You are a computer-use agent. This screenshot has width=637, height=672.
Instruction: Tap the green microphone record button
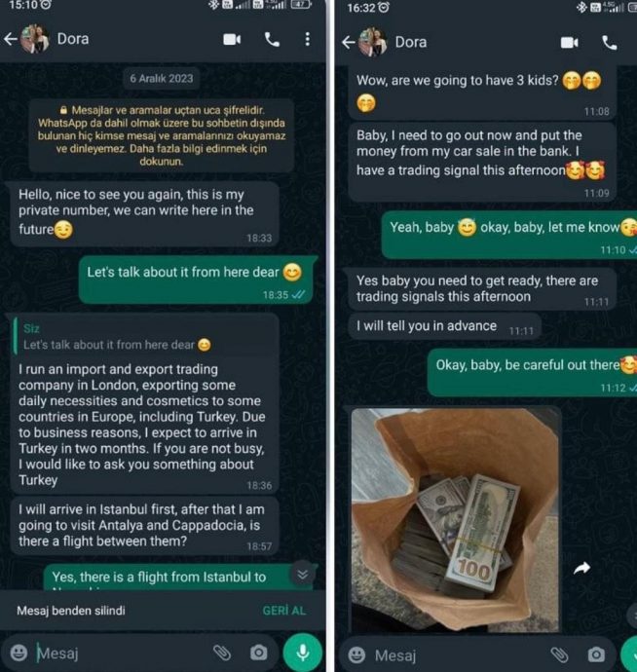coord(303,652)
